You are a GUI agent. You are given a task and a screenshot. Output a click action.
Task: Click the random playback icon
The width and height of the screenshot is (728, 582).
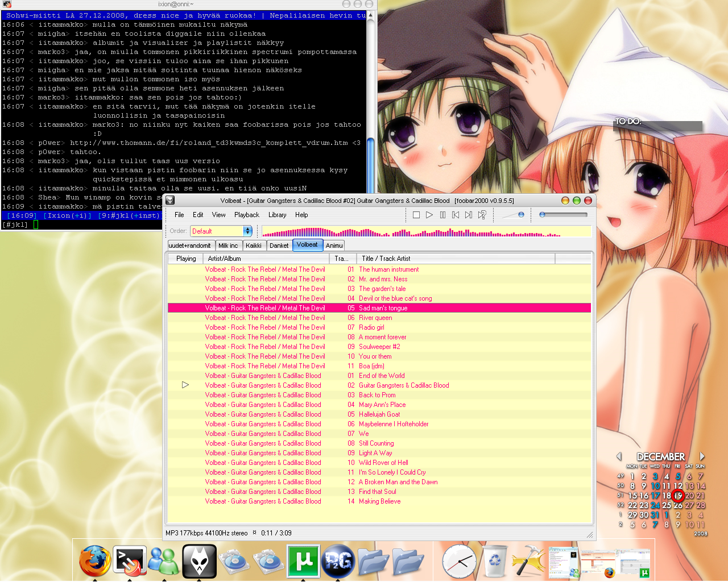tap(482, 215)
